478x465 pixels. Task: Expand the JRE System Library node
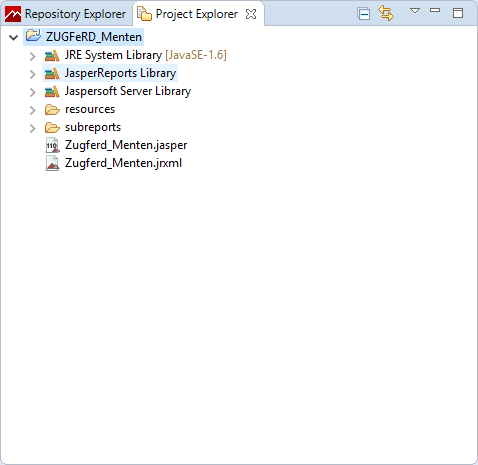[x=32, y=56]
